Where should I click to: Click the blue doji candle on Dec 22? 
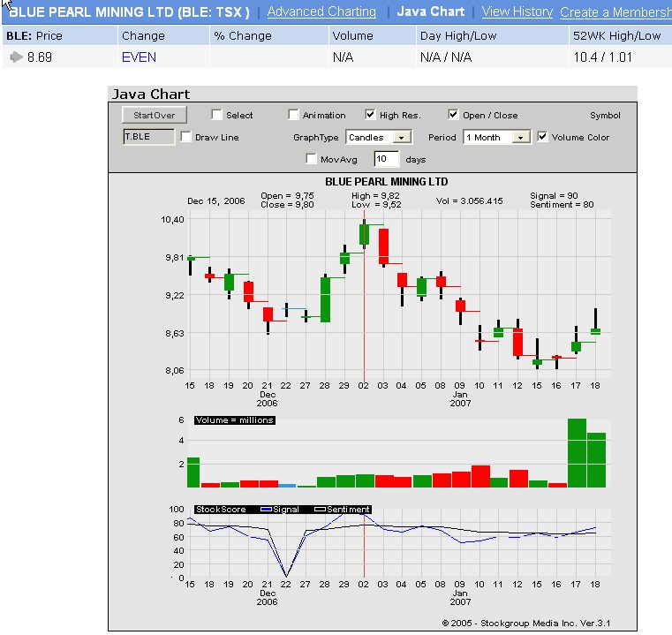click(x=287, y=309)
